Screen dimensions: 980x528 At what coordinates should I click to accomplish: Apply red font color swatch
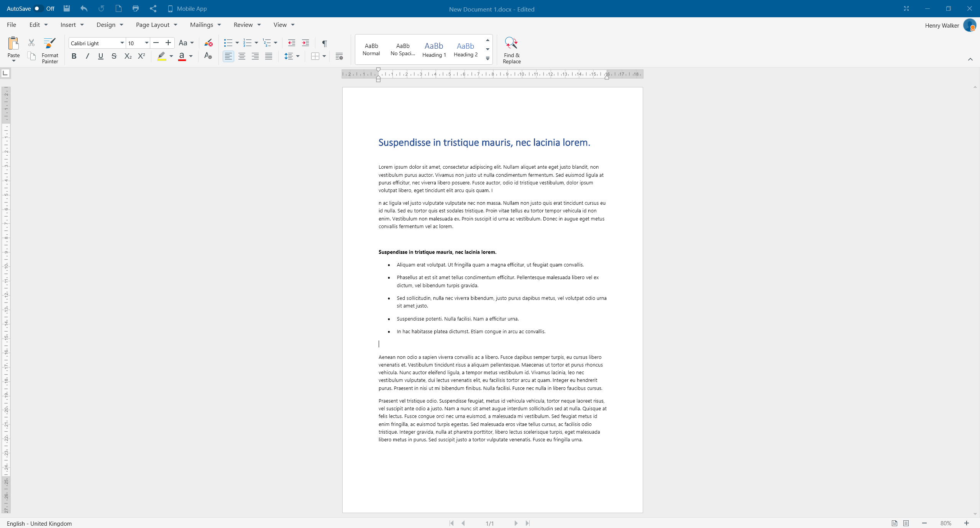[182, 56]
